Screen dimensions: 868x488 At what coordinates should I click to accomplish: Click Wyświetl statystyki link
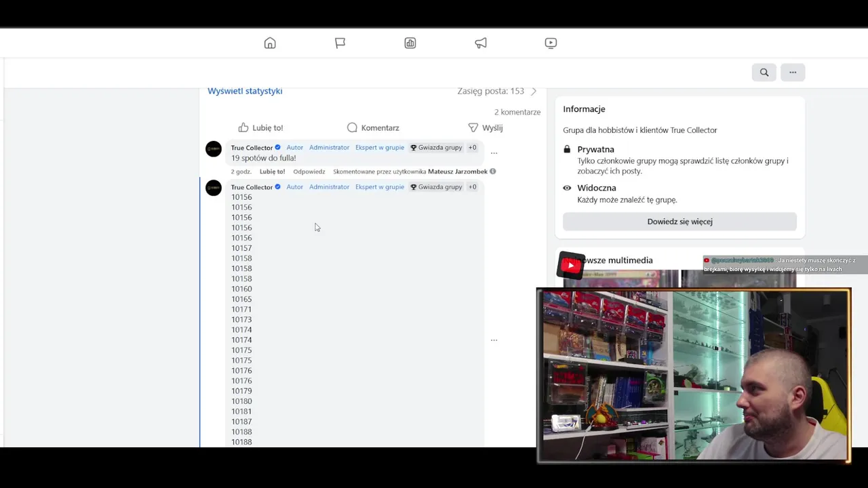click(x=245, y=91)
